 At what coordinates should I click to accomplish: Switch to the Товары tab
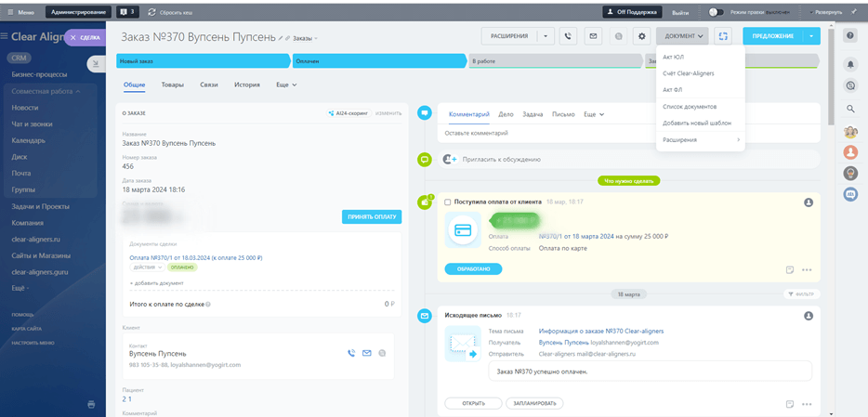point(172,85)
